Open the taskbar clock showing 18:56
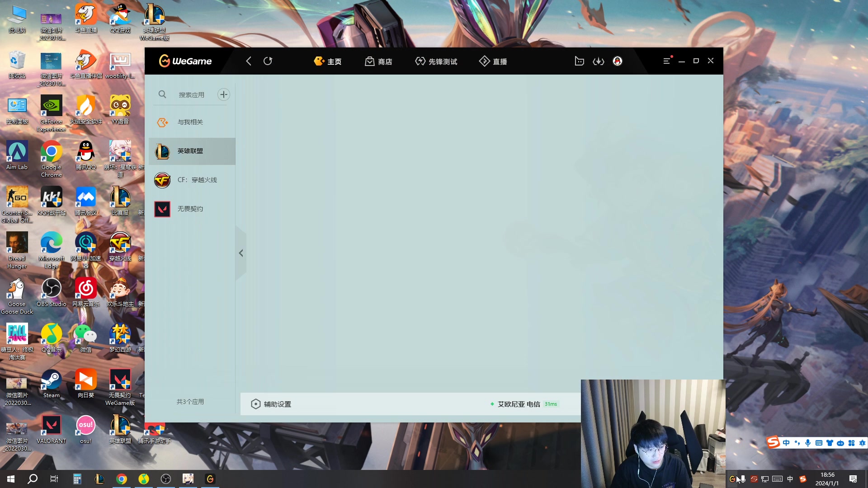The height and width of the screenshot is (488, 868). (827, 479)
